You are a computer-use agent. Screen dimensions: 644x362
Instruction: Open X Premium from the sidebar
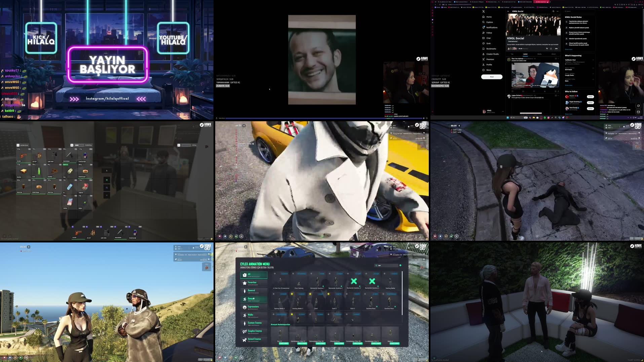(x=489, y=59)
